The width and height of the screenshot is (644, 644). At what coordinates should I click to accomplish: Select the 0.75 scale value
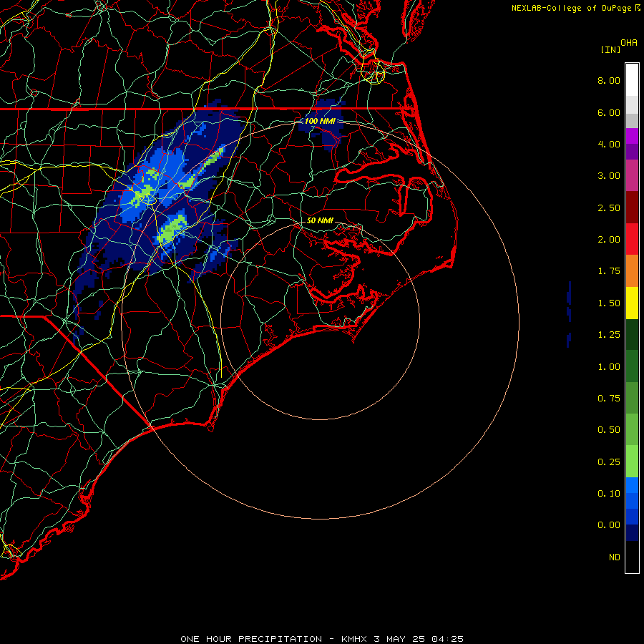(609, 399)
